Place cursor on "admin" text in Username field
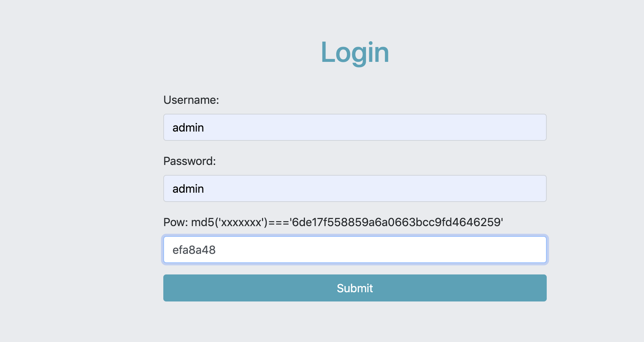Screen dimensions: 644x342 click(x=188, y=128)
